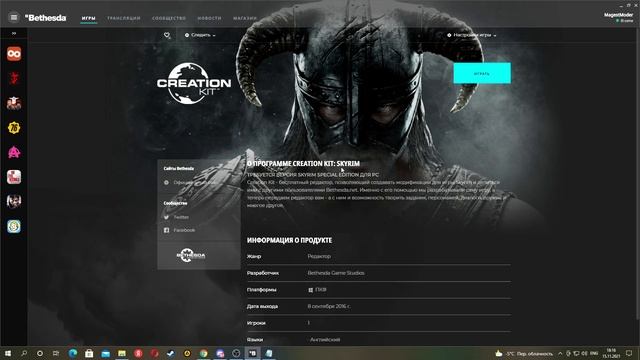Click the release date value in the product table
640x360 pixels.
point(329,306)
